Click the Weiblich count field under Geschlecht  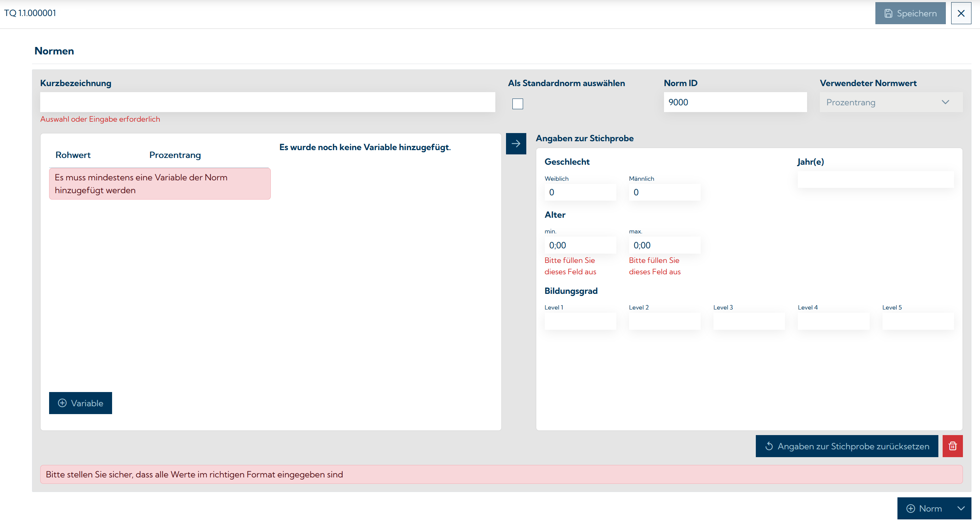tap(580, 192)
